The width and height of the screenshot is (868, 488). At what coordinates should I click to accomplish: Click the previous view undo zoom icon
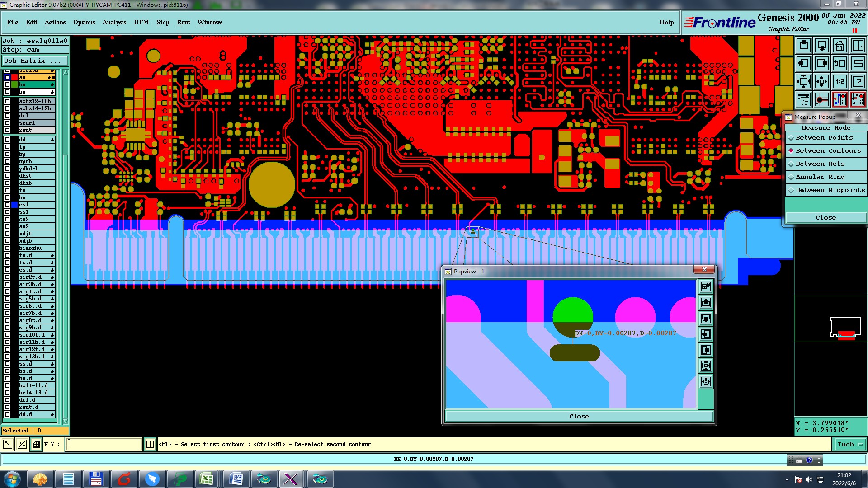[840, 63]
